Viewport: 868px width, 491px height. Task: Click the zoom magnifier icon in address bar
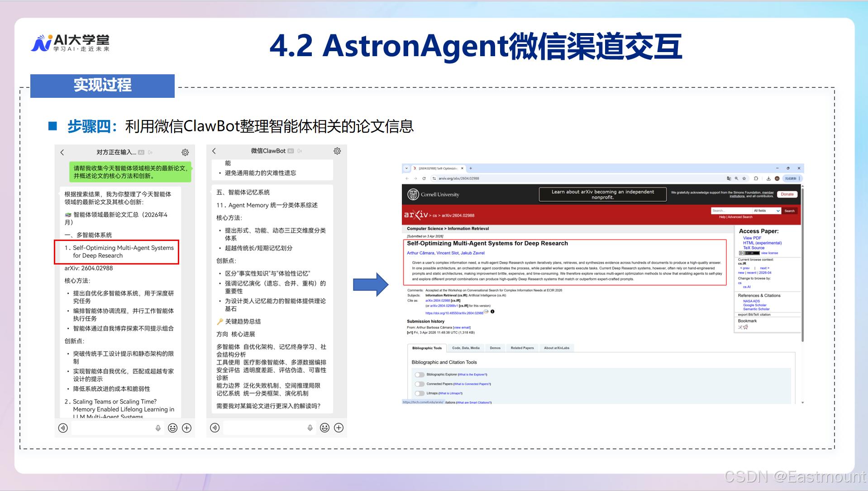coord(736,178)
